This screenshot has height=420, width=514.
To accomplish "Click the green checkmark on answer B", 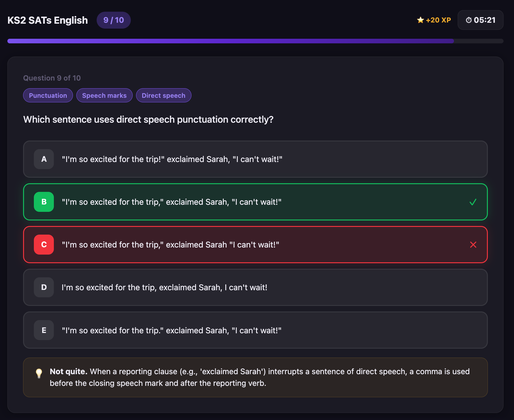I will [x=473, y=202].
